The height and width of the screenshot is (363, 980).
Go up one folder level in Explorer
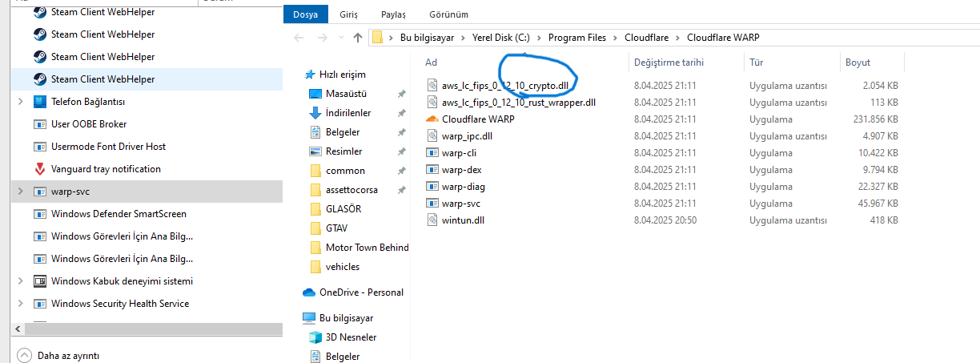[358, 38]
